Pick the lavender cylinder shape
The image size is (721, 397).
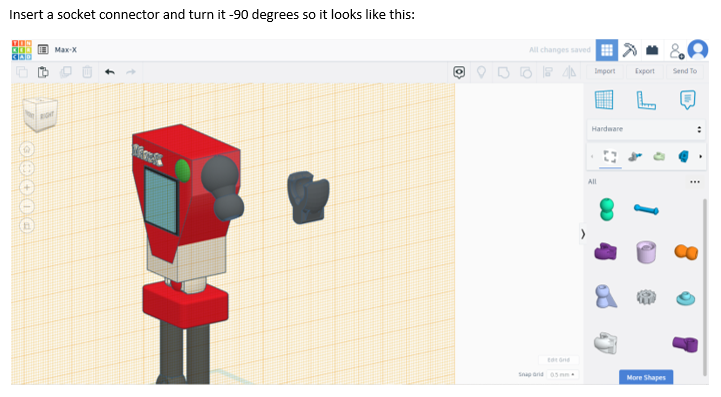pyautogui.click(x=646, y=252)
